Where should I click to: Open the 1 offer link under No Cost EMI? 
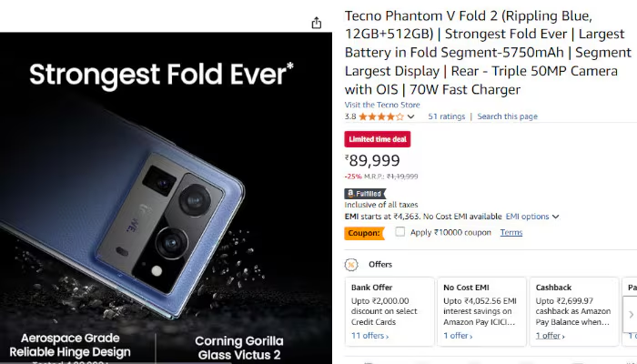(458, 336)
